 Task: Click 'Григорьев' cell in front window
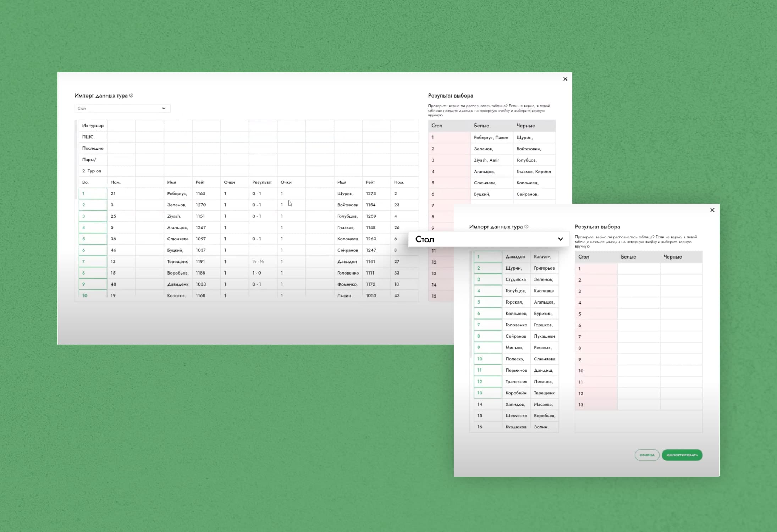click(x=545, y=268)
